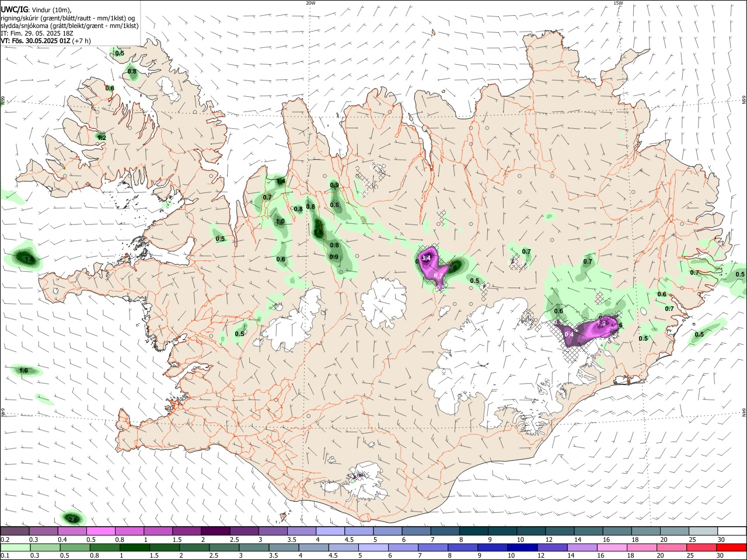
Task: Select the IT: Fim. 29. 05. 2025 18Z line
Action: (37, 33)
